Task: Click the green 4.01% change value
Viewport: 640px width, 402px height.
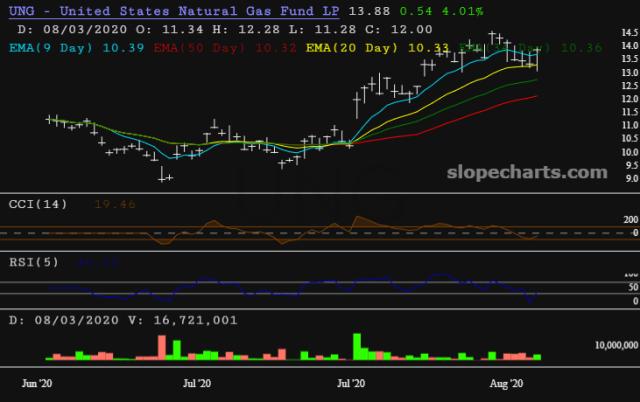Action: (x=463, y=11)
